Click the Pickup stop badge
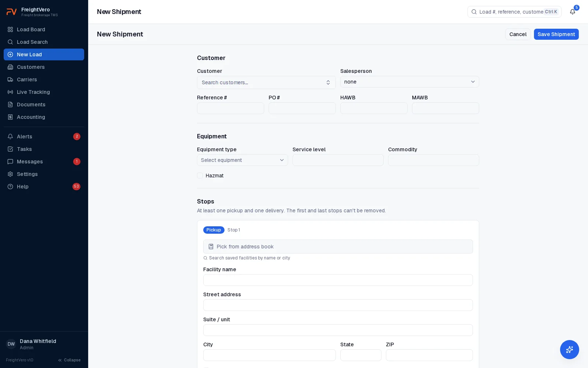This screenshot has height=368, width=588. 214,230
